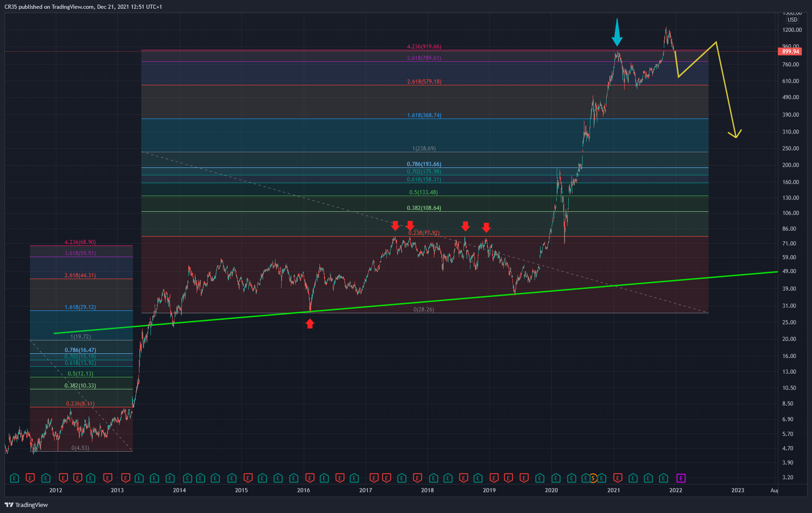Click the Fib label 3.618(59.51)
The height and width of the screenshot is (513, 812).
80,253
